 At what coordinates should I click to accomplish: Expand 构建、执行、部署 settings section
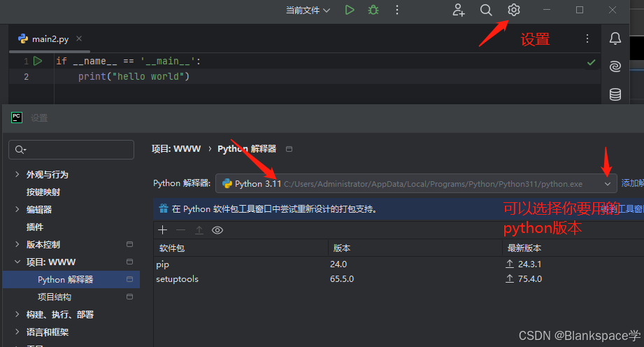click(17, 315)
